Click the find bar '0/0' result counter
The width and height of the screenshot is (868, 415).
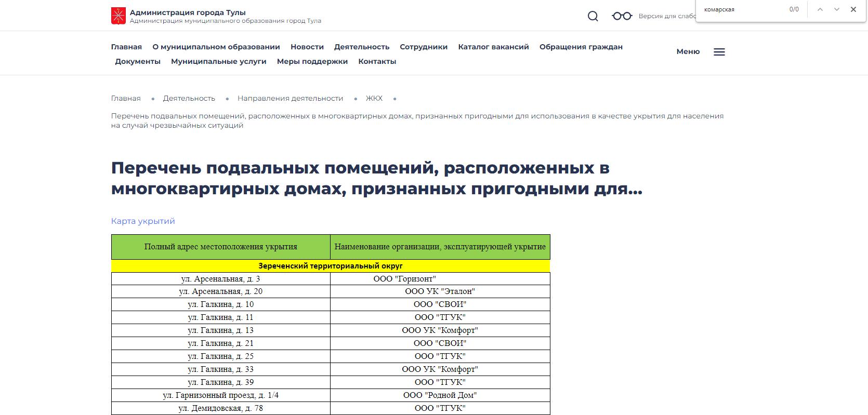tap(794, 9)
